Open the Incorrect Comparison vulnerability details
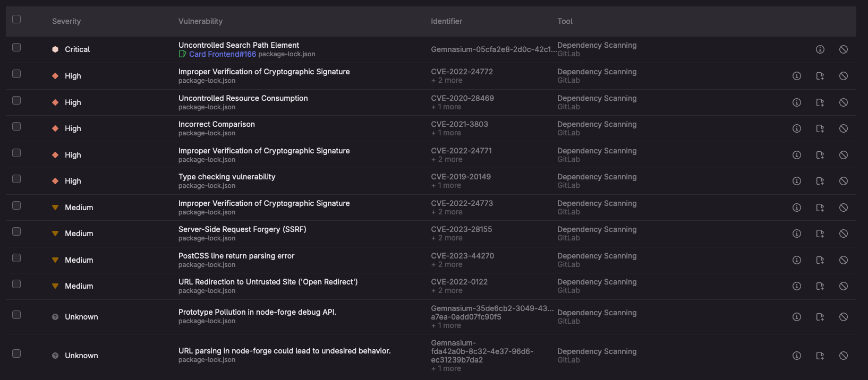This screenshot has height=380, width=868. 216,124
